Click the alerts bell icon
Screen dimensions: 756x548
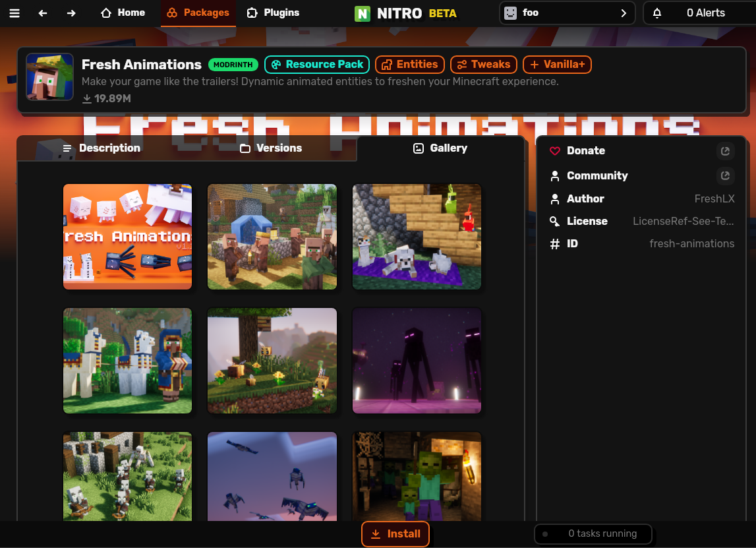click(x=656, y=13)
